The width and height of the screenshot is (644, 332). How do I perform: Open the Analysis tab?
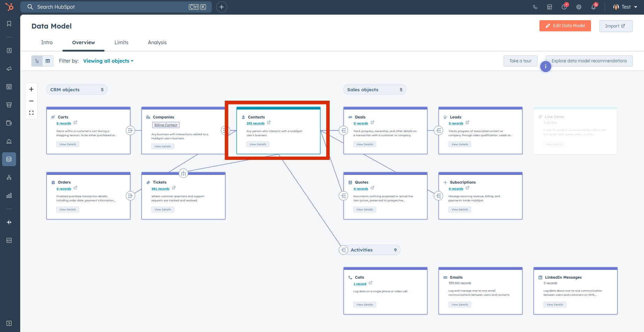[x=157, y=43]
